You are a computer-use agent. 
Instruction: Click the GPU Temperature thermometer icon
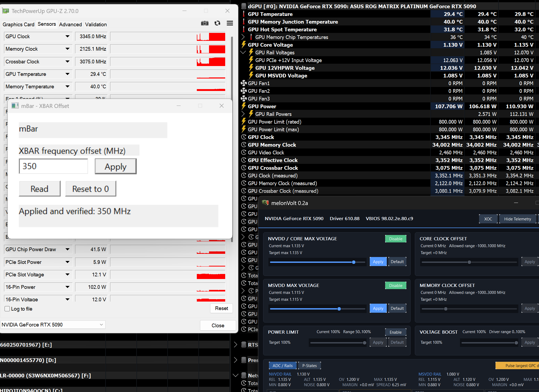244,14
